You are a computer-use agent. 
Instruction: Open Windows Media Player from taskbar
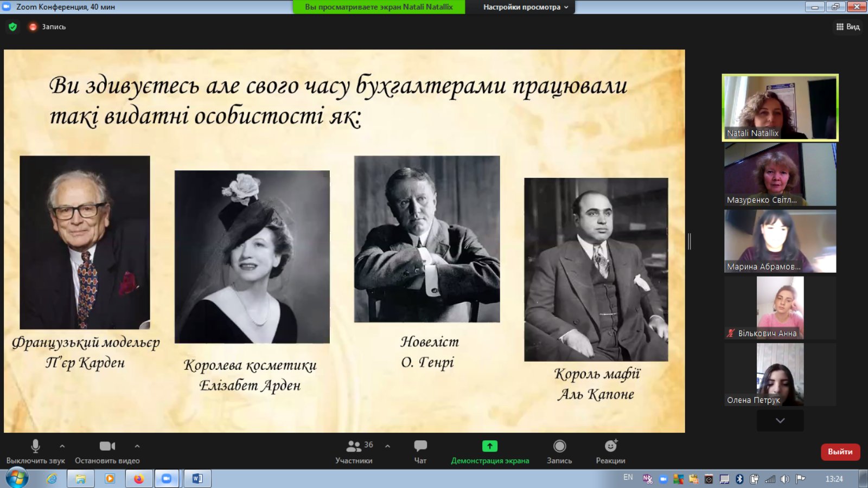[110, 479]
